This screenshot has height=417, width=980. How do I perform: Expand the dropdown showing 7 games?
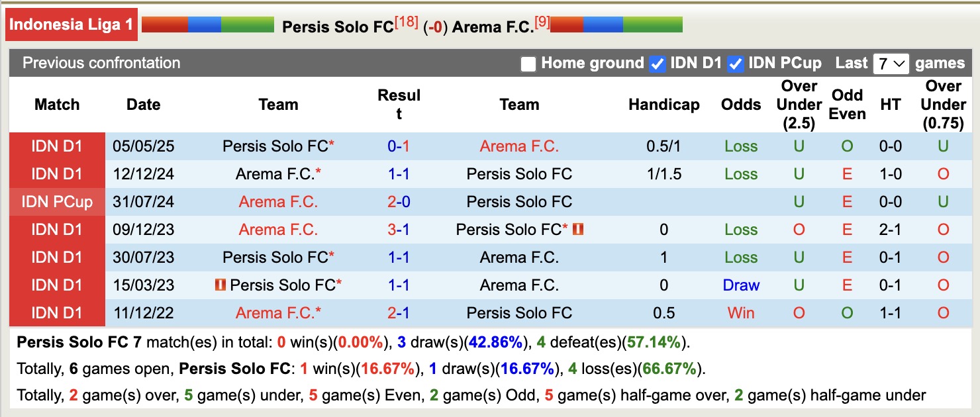[x=891, y=64]
